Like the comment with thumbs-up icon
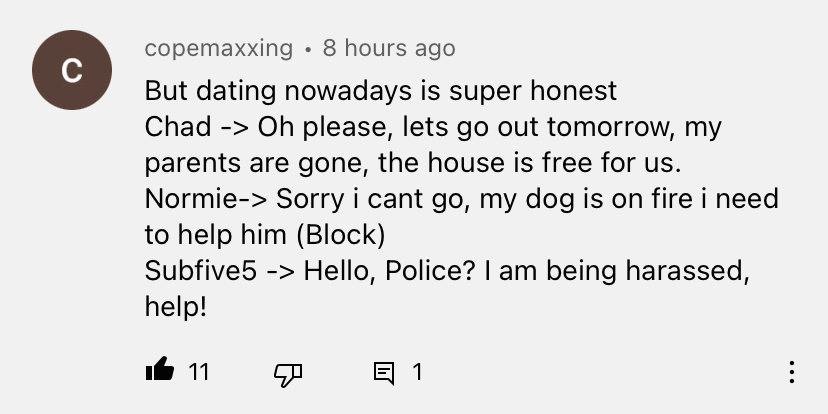 (x=159, y=369)
